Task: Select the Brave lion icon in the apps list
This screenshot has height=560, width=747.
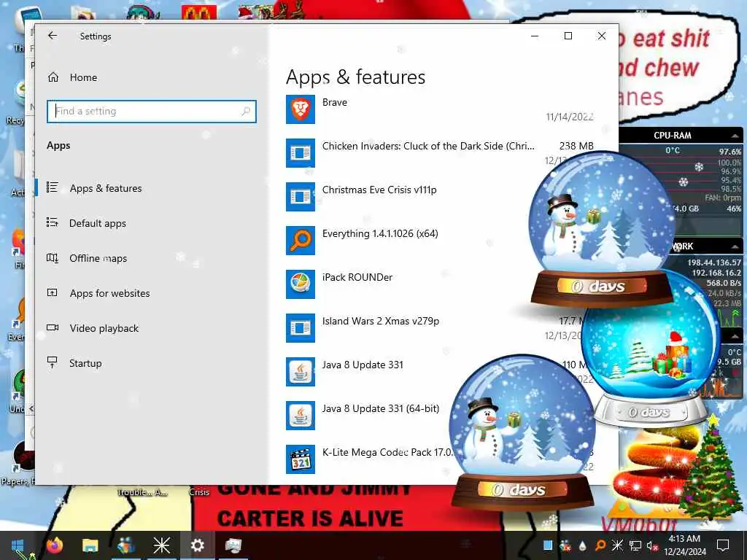Action: point(300,109)
